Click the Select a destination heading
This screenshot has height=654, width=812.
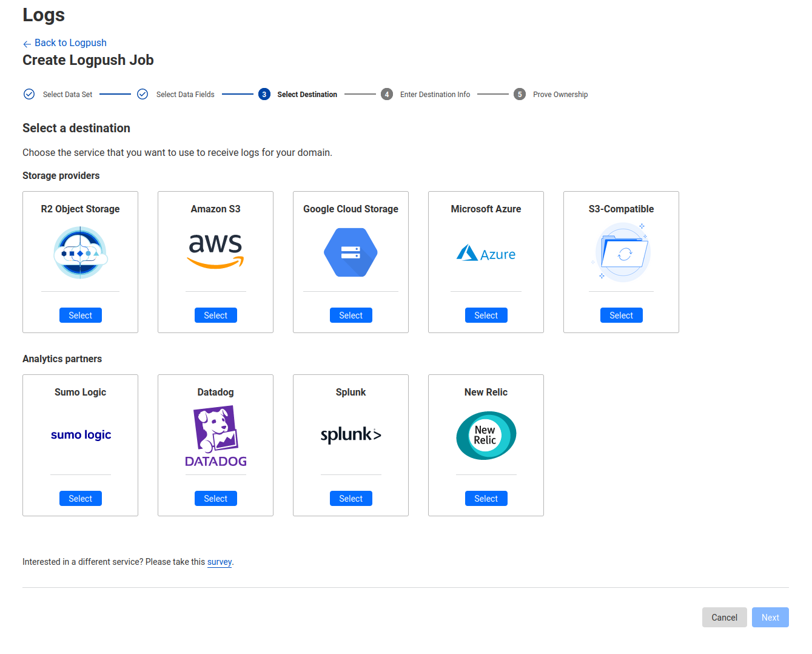(x=76, y=128)
